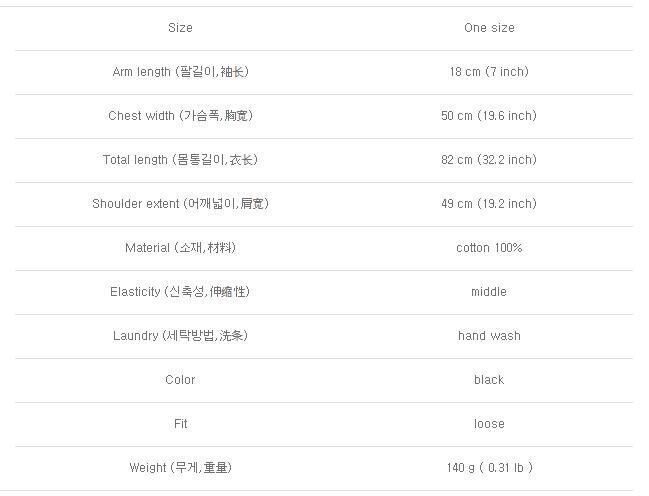Click the "Size" header label

pos(180,28)
